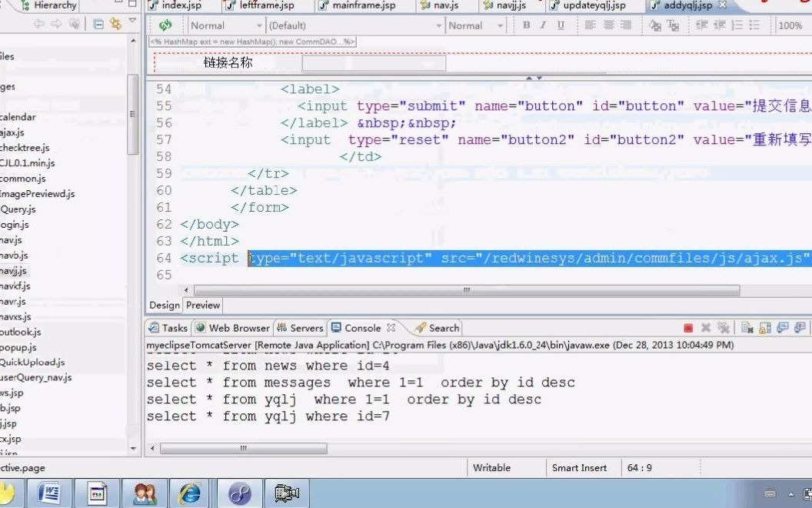The width and height of the screenshot is (812, 508).
Task: Open Internet Explorer from the taskbar
Action: [190, 493]
